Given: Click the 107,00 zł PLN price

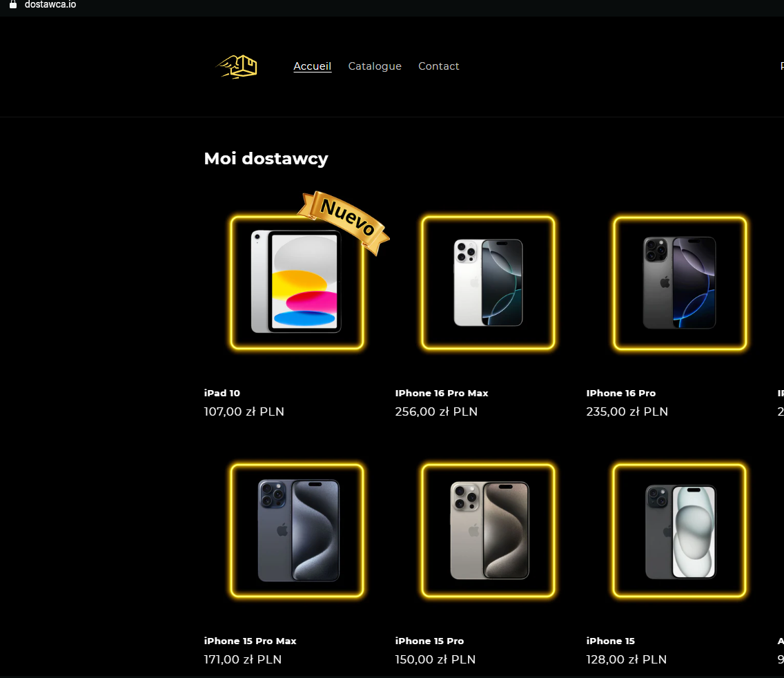Looking at the screenshot, I should point(244,411).
